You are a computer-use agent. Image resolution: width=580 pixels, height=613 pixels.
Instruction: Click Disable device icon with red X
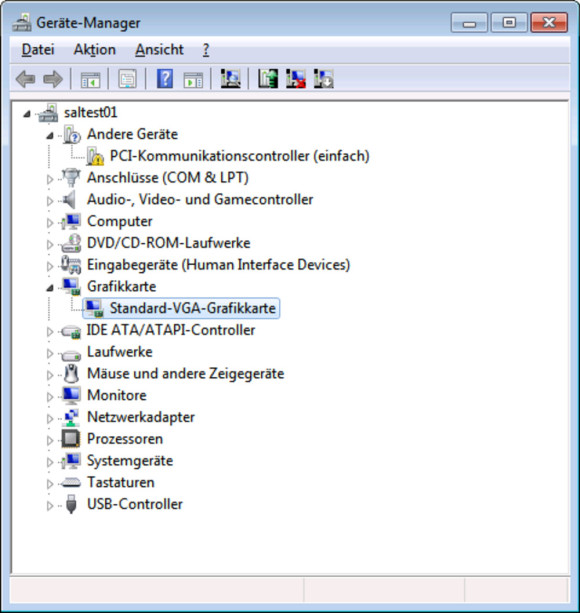[296, 79]
